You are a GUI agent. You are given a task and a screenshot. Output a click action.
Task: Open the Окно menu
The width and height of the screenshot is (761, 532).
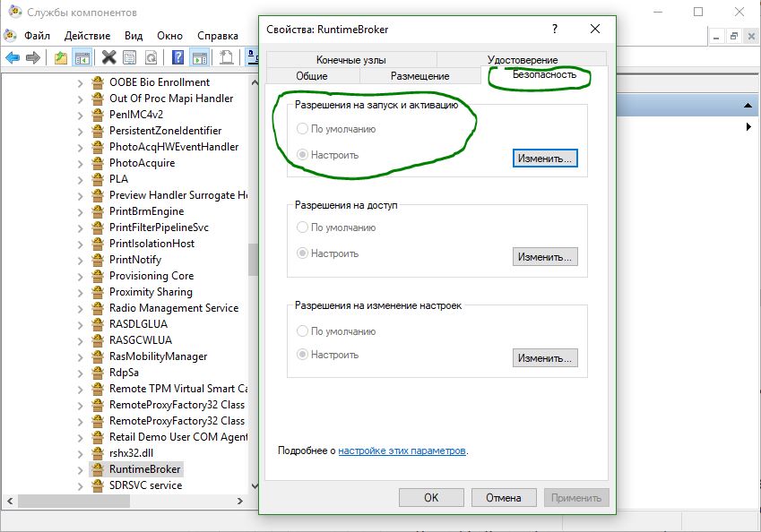click(x=170, y=36)
